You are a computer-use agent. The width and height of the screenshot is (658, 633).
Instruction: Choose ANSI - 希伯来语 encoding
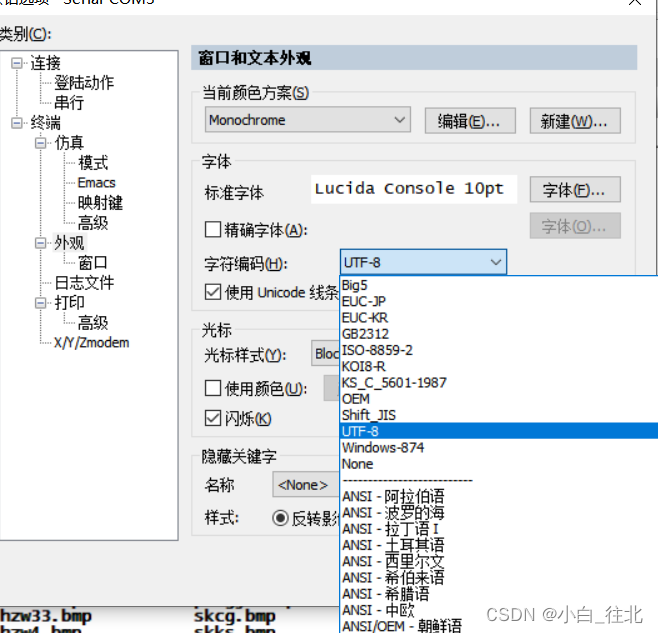[499, 578]
